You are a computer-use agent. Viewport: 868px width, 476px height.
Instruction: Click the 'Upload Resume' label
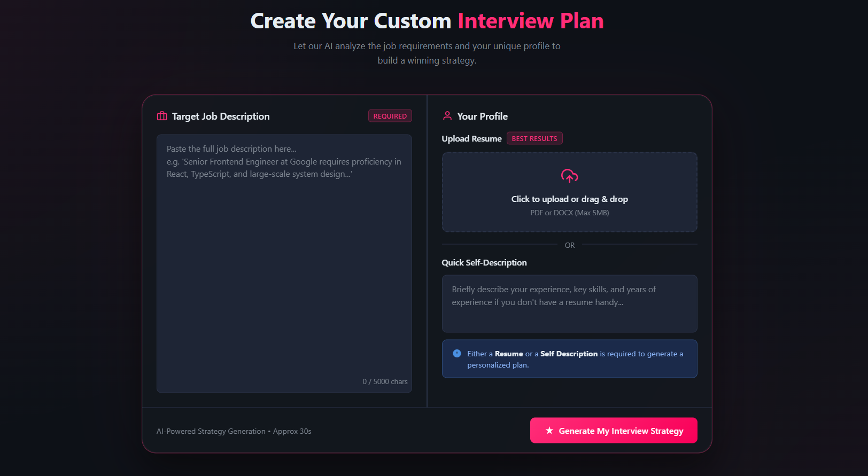471,138
